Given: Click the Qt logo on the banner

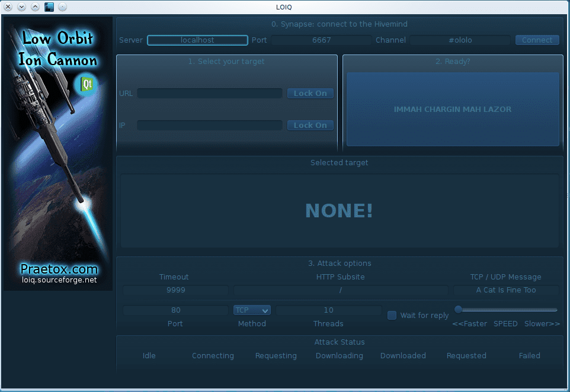Looking at the screenshot, I should click(88, 85).
